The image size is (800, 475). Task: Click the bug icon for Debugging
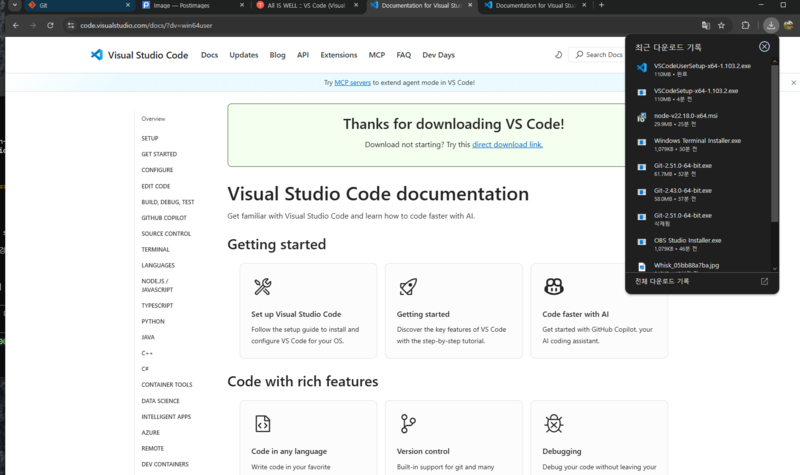click(554, 423)
